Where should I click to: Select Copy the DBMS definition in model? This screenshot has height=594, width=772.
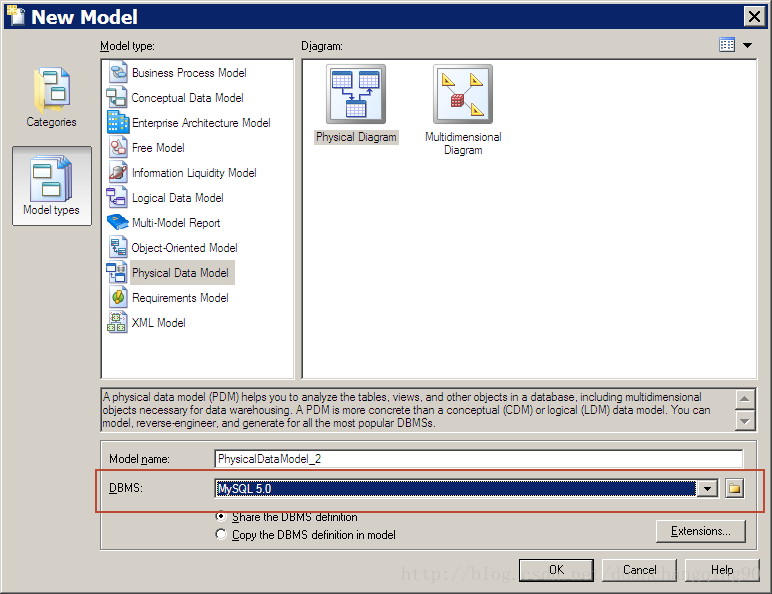(306, 535)
